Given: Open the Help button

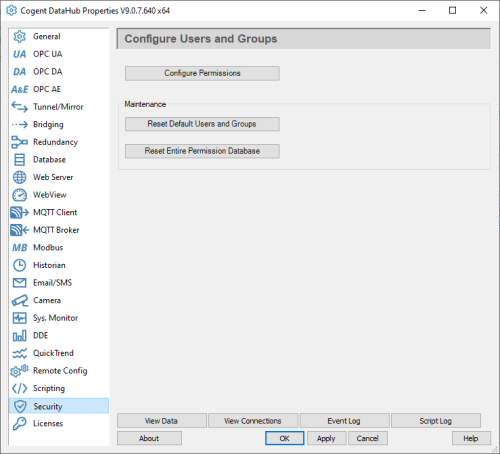Looking at the screenshot, I should click(471, 438).
